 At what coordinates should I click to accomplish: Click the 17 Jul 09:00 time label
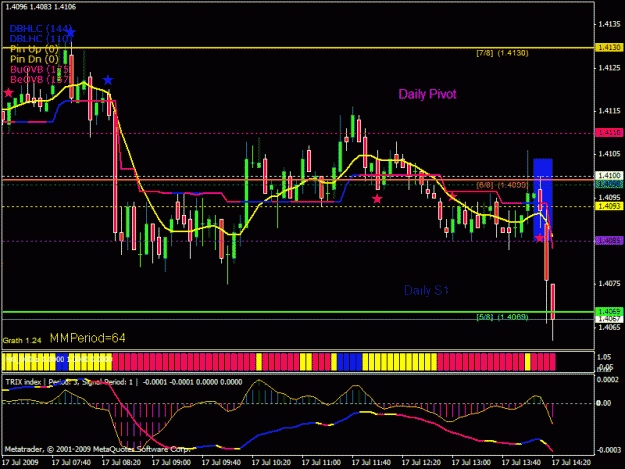click(171, 463)
